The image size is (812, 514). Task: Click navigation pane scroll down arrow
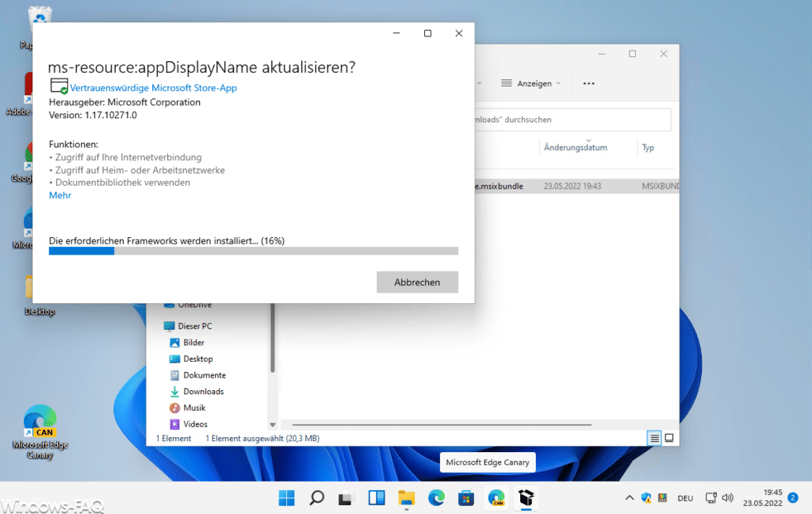point(273,425)
